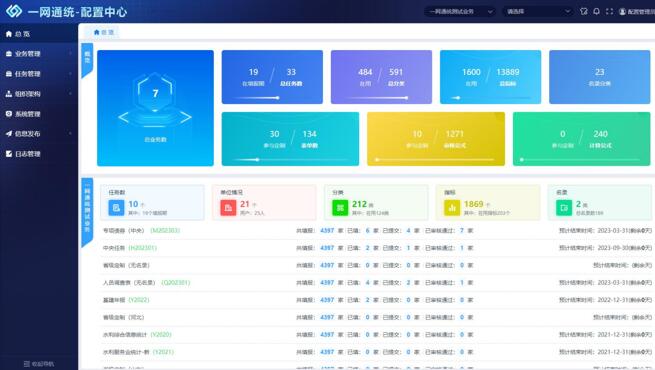This screenshot has height=370, width=655.
Task: Open 日志管理 in the sidebar
Action: click(39, 154)
